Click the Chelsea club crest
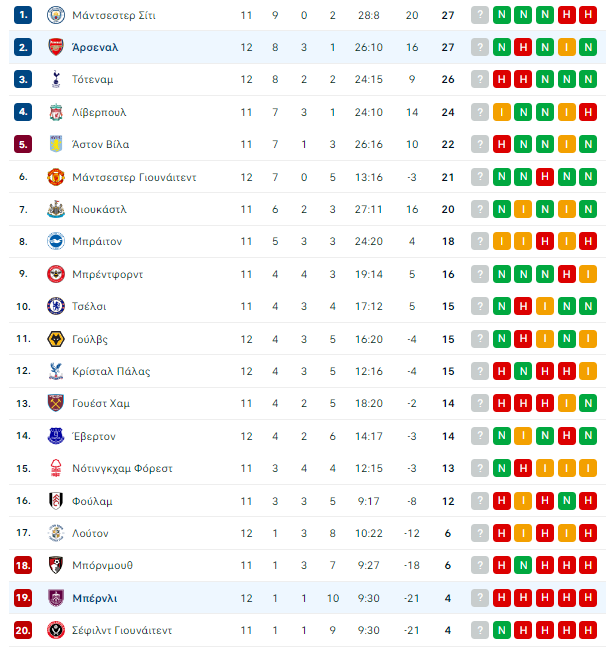This screenshot has width=613, height=647. click(x=56, y=306)
